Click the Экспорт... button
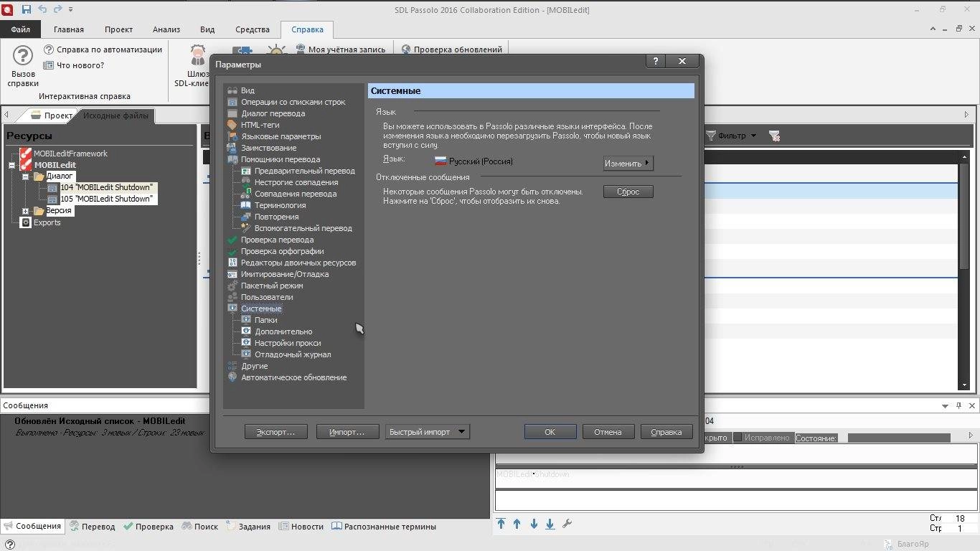The image size is (980, 551). (276, 432)
